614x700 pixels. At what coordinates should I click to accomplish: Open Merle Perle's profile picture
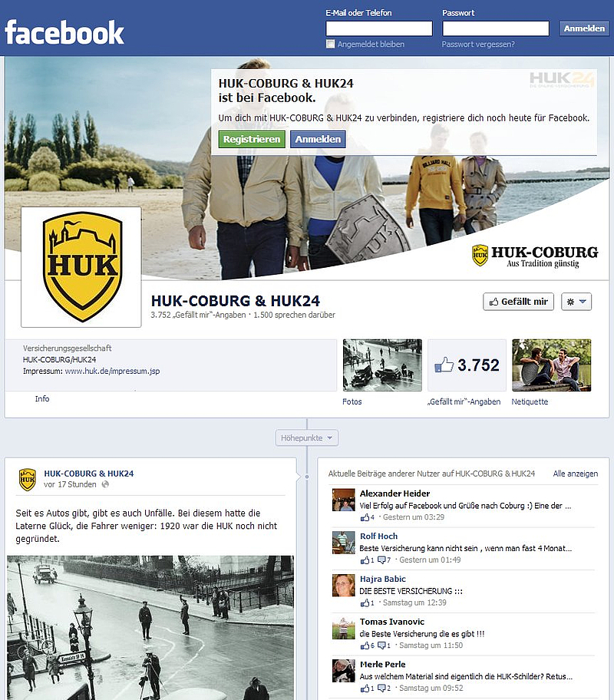[x=343, y=671]
